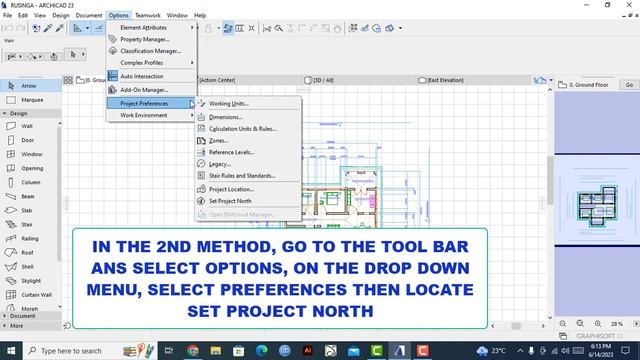The width and height of the screenshot is (640, 360).
Task: Click the taskbar search box
Action: (x=89, y=351)
